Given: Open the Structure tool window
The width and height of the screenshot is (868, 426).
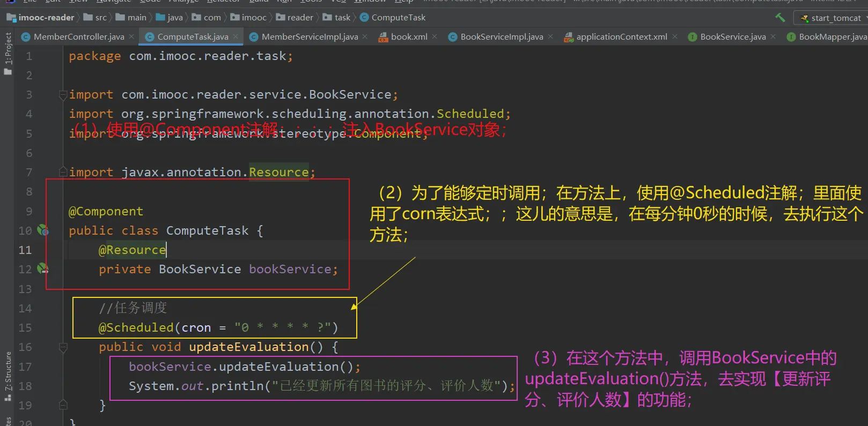Looking at the screenshot, I should (x=8, y=377).
